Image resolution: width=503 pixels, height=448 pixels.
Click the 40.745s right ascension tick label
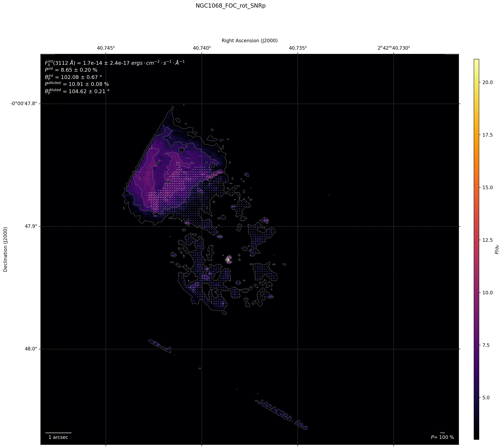point(106,48)
